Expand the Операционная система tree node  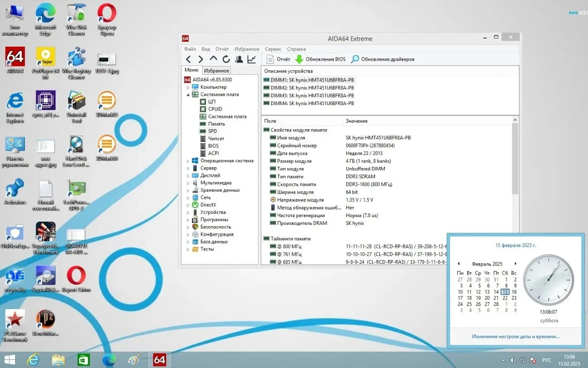188,160
